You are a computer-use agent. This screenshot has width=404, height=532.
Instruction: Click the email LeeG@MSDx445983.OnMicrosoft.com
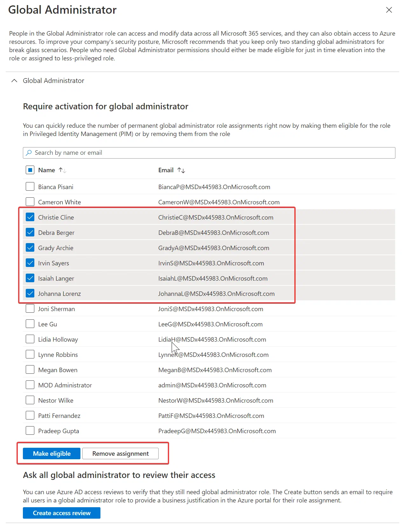click(210, 324)
